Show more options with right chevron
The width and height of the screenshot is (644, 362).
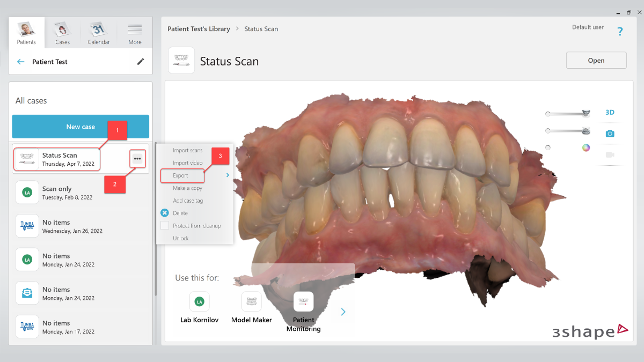[x=343, y=312]
